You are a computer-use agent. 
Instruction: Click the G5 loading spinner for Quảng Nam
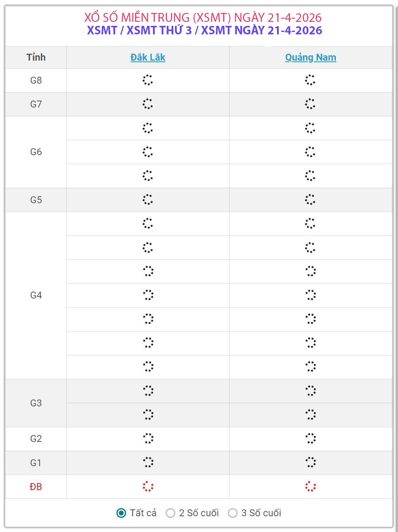[x=310, y=200]
